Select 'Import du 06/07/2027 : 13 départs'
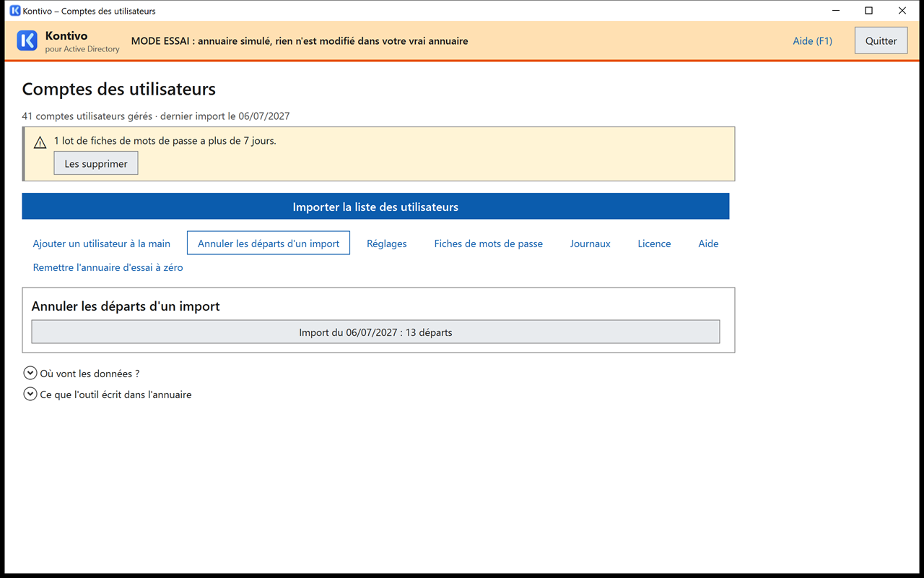Image resolution: width=924 pixels, height=578 pixels. click(375, 332)
